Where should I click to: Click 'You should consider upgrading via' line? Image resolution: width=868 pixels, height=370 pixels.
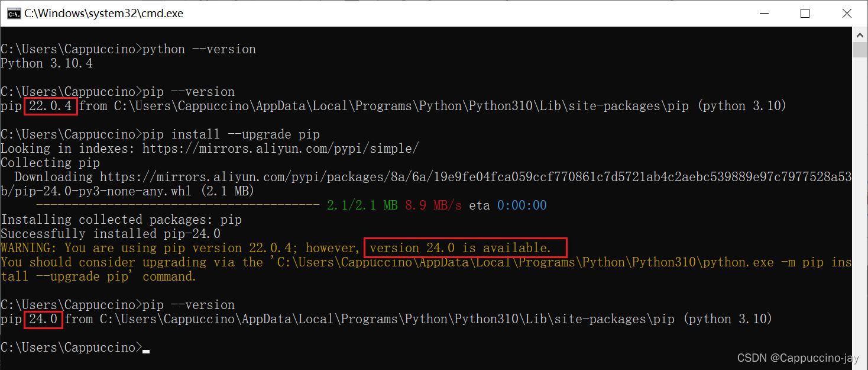(x=426, y=262)
